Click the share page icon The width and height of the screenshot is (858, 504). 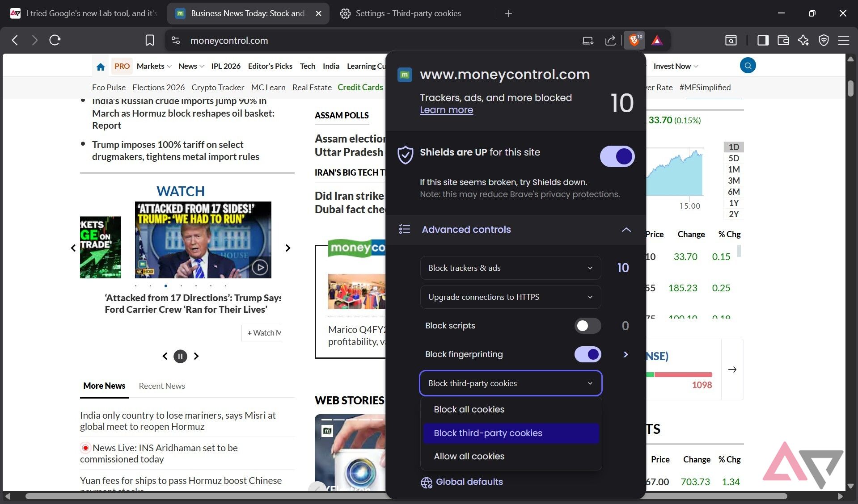click(x=610, y=40)
